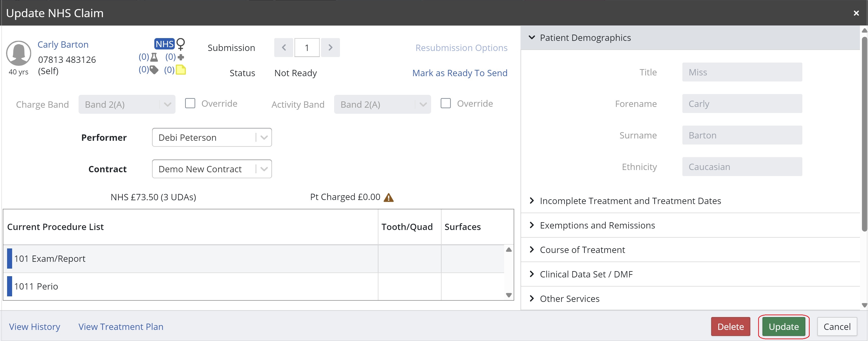Click the Mark as Ready To Send link

460,73
